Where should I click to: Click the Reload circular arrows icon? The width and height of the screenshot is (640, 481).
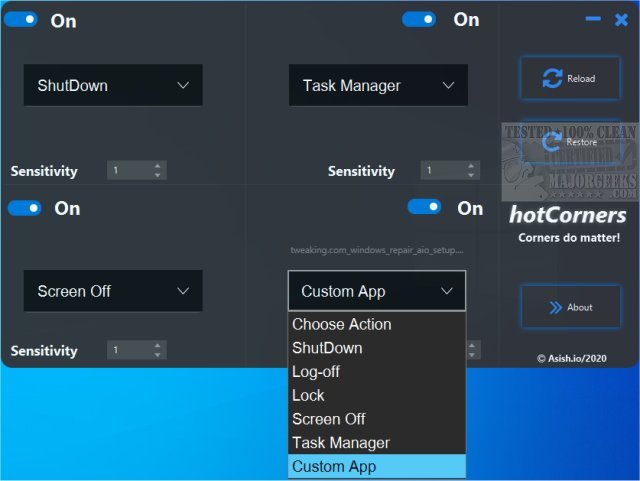(x=552, y=78)
